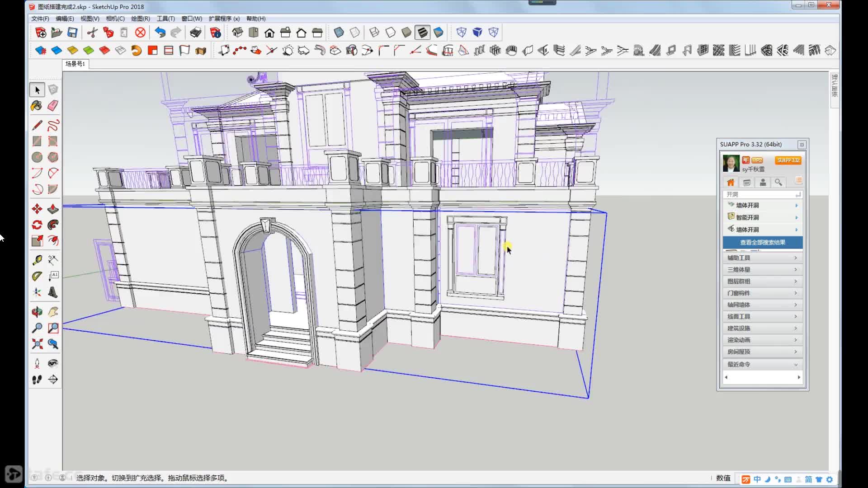Select the Push/Pull tool
The width and height of the screenshot is (868, 488).
tap(53, 209)
